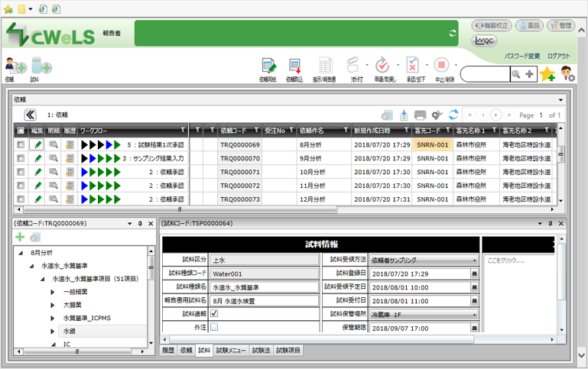
Task: Expand the 大腸菌 tree node
Action: (53, 305)
